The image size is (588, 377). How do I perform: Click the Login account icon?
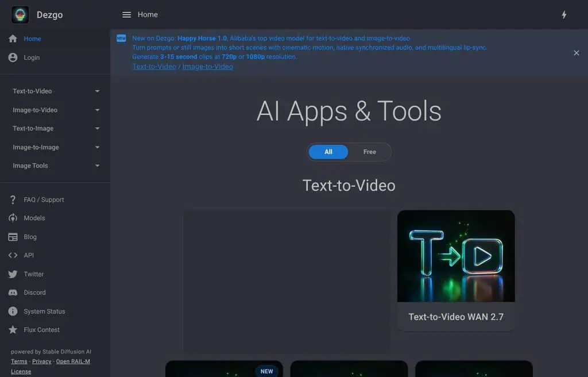pyautogui.click(x=13, y=57)
